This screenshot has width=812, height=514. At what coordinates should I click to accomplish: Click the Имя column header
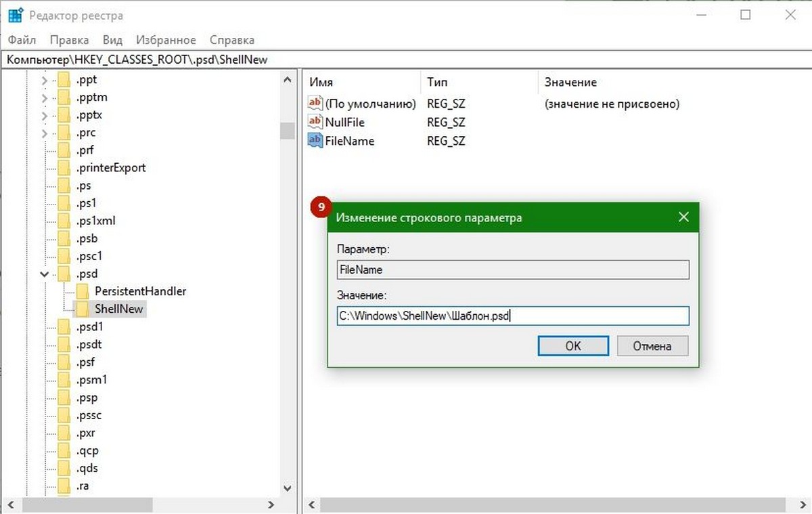pyautogui.click(x=362, y=82)
